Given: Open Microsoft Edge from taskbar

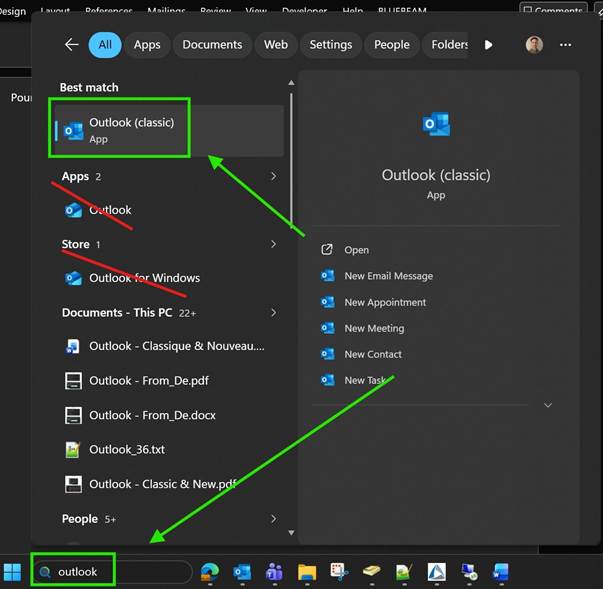Looking at the screenshot, I should [210, 572].
